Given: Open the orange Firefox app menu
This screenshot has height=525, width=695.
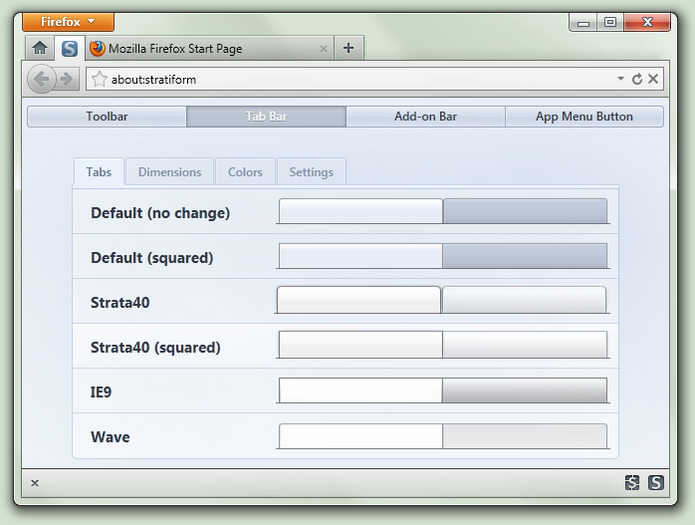Looking at the screenshot, I should tap(68, 22).
